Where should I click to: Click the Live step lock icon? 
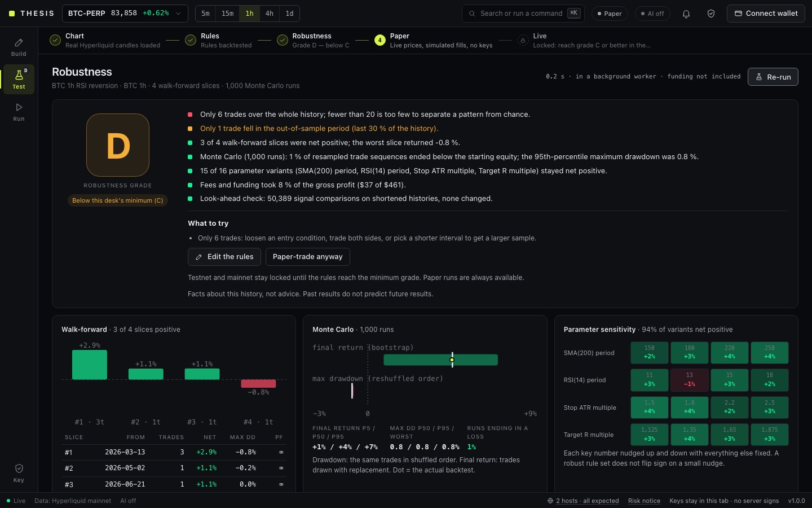click(523, 40)
